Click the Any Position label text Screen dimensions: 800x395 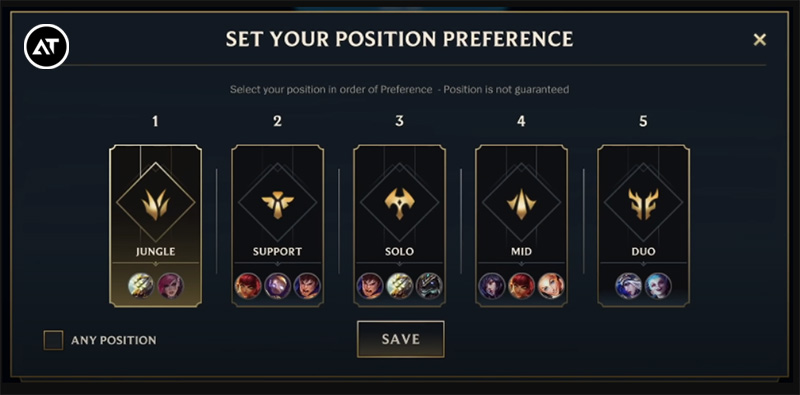pos(114,340)
